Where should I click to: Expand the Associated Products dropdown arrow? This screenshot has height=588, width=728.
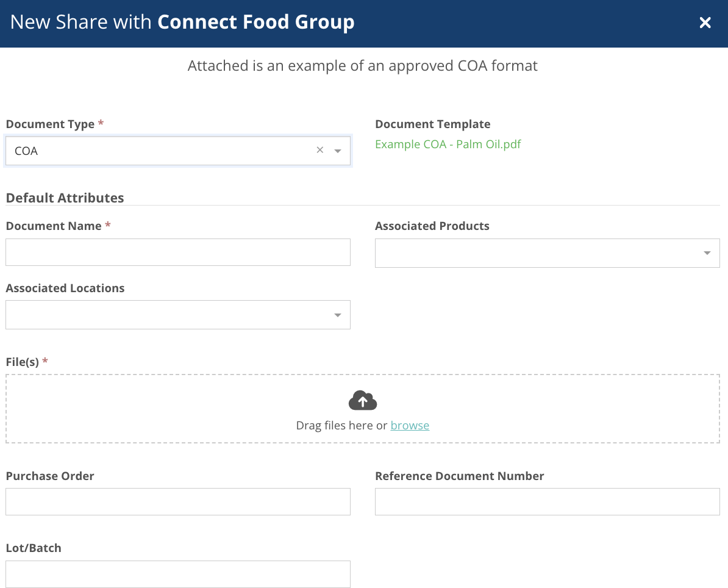coord(707,253)
